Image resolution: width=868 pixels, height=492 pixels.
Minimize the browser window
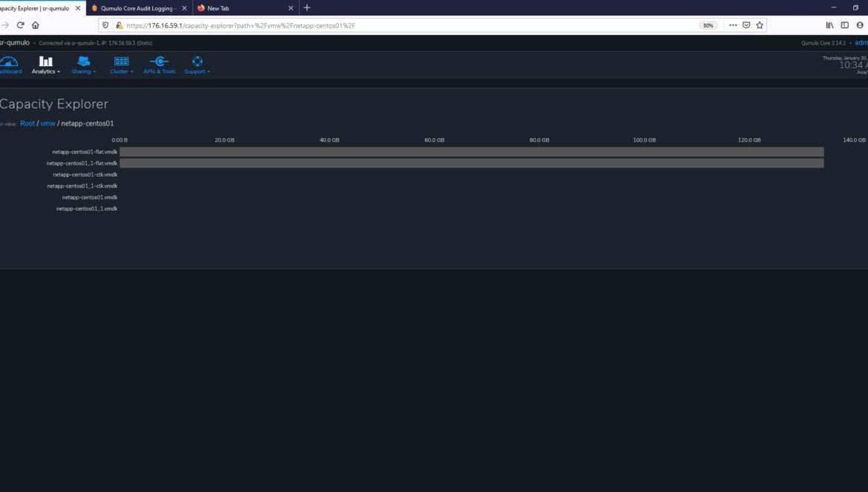click(x=834, y=7)
